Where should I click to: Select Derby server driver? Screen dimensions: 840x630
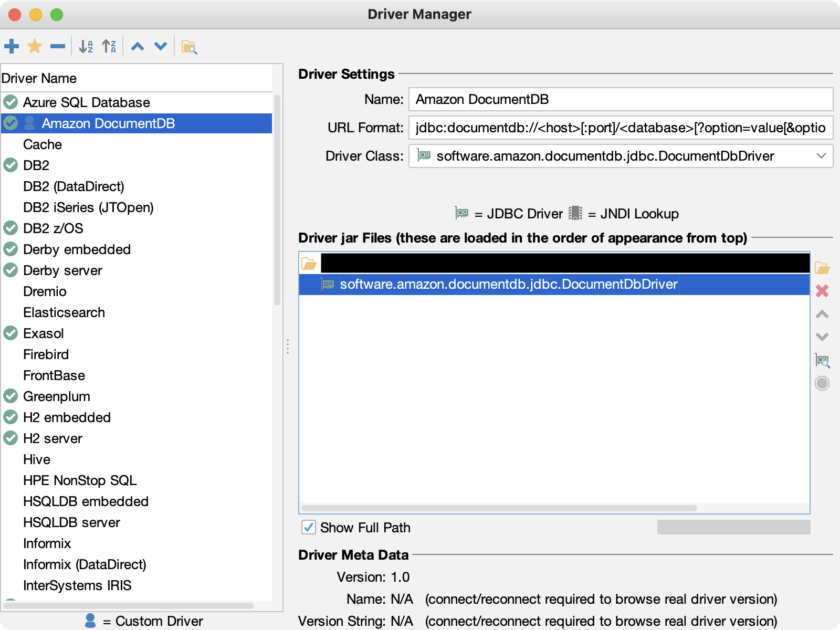136,270
